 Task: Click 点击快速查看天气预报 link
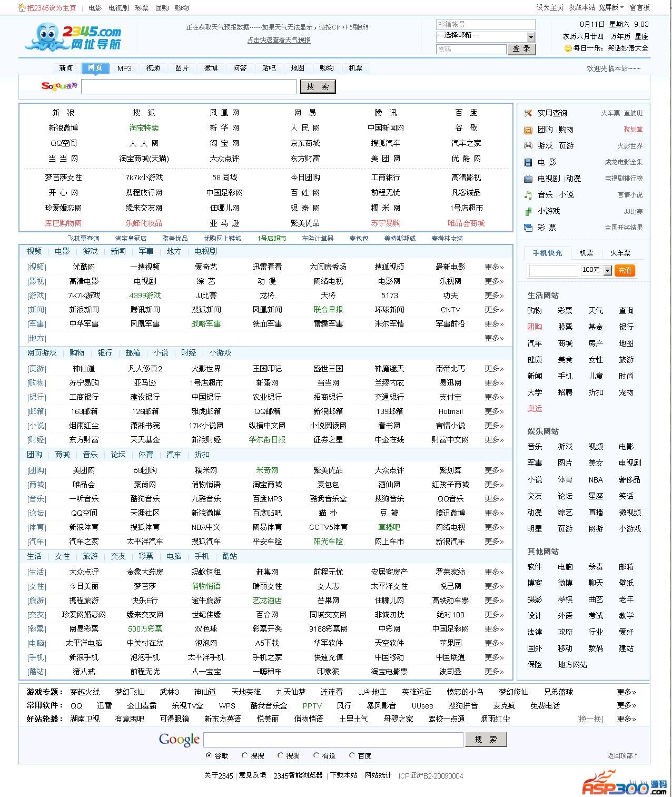(279, 40)
